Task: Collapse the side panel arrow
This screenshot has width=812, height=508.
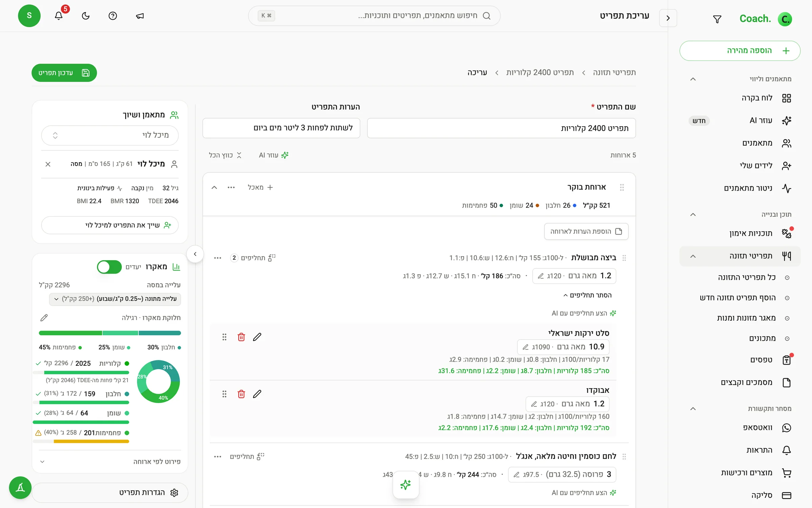Action: tap(195, 254)
